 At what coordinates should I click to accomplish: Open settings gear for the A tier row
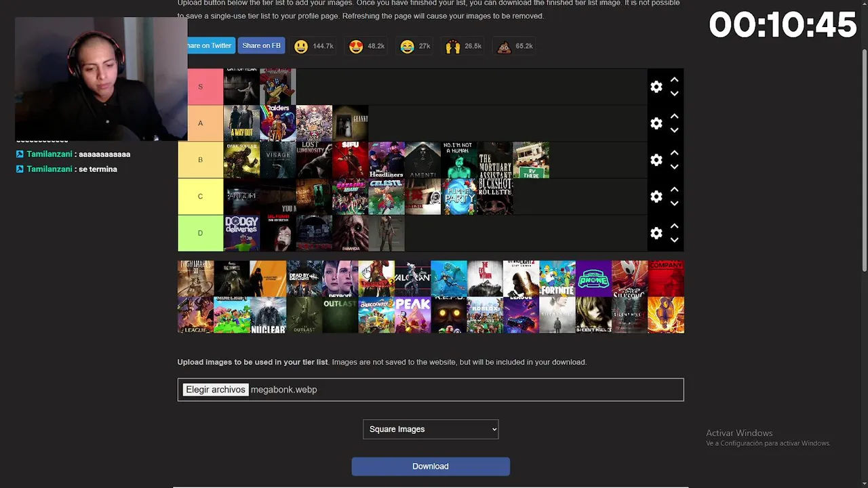click(656, 123)
